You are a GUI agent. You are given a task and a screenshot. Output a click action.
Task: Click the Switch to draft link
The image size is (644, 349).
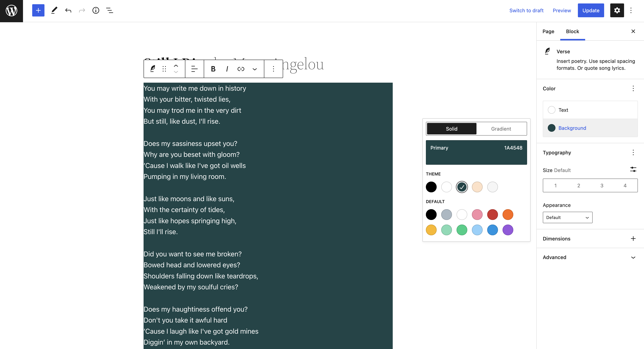click(527, 10)
